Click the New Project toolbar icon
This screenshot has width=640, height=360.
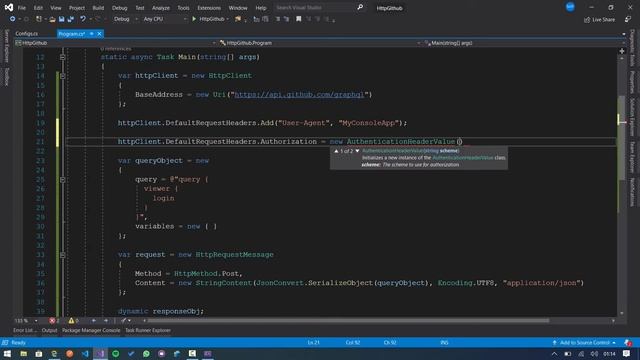[39, 19]
